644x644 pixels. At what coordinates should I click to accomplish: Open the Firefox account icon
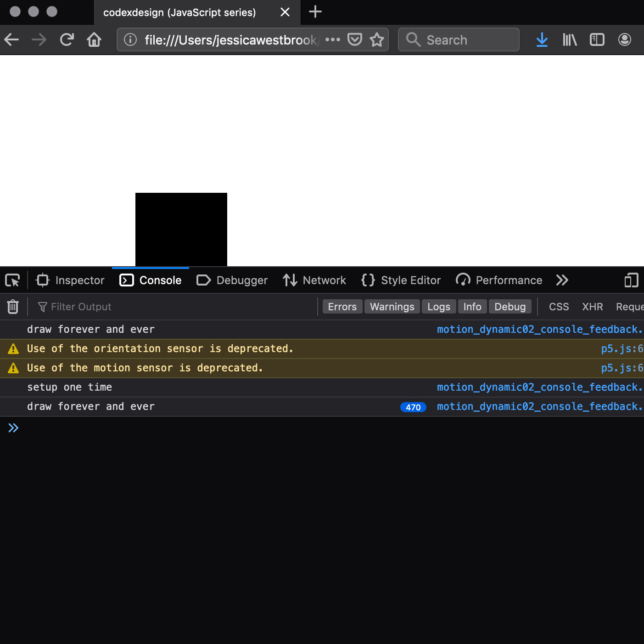[624, 40]
